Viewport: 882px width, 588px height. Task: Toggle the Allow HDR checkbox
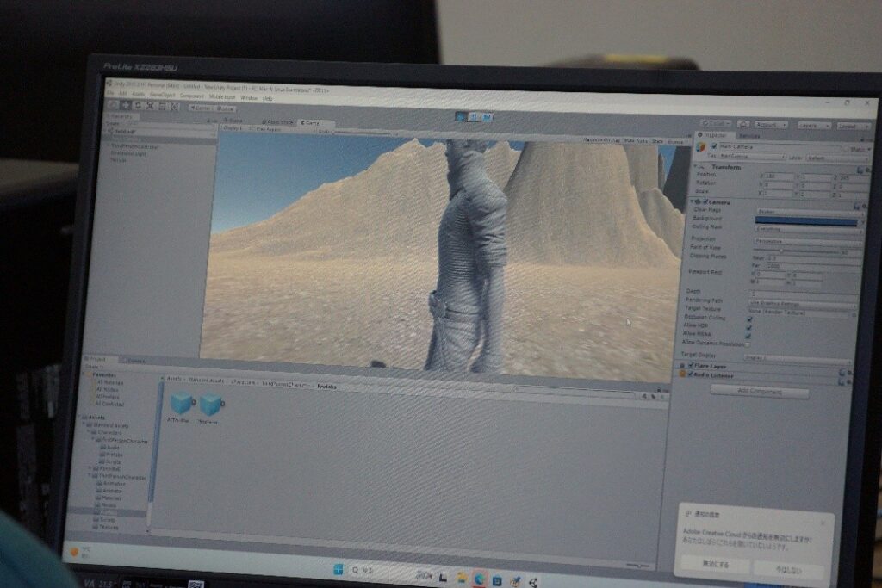click(x=748, y=326)
